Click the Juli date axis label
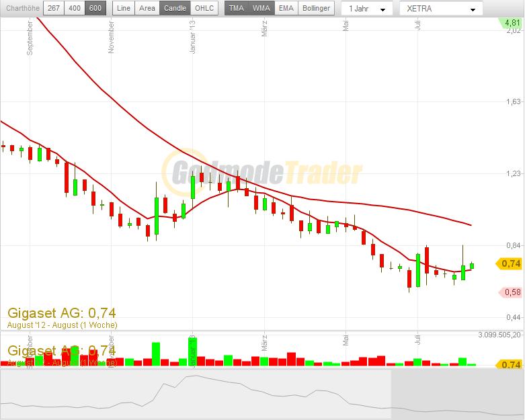Viewport: 525px width, 420px height. [417, 25]
